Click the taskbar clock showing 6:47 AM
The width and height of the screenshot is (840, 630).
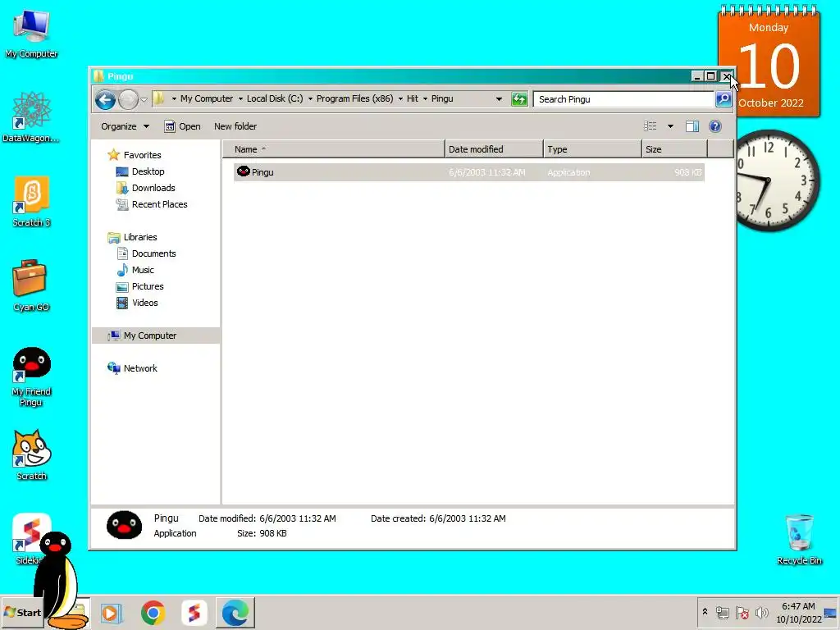point(798,613)
